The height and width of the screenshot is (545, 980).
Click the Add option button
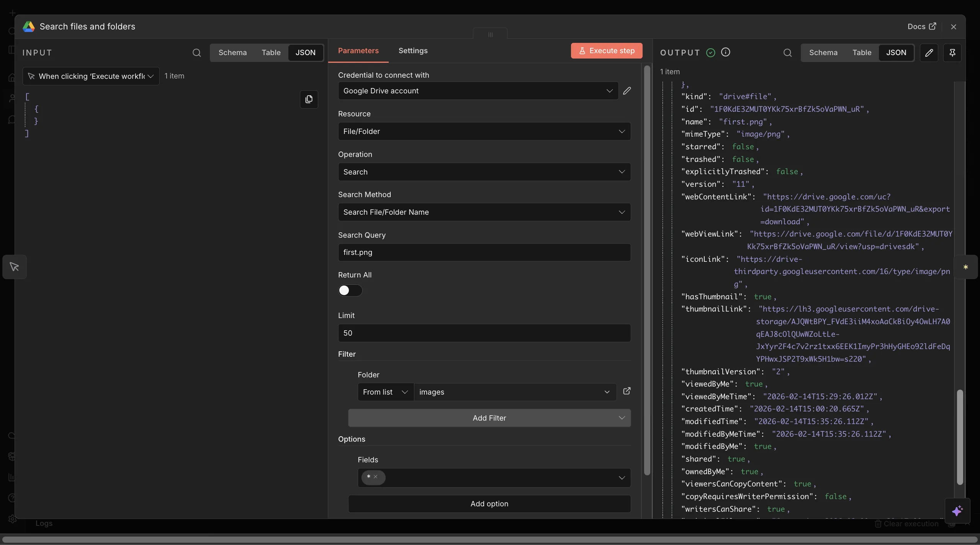pyautogui.click(x=489, y=504)
